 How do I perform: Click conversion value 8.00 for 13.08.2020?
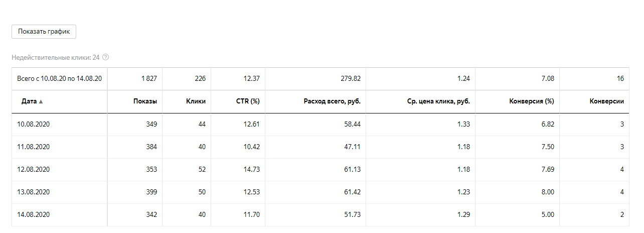pos(548,192)
